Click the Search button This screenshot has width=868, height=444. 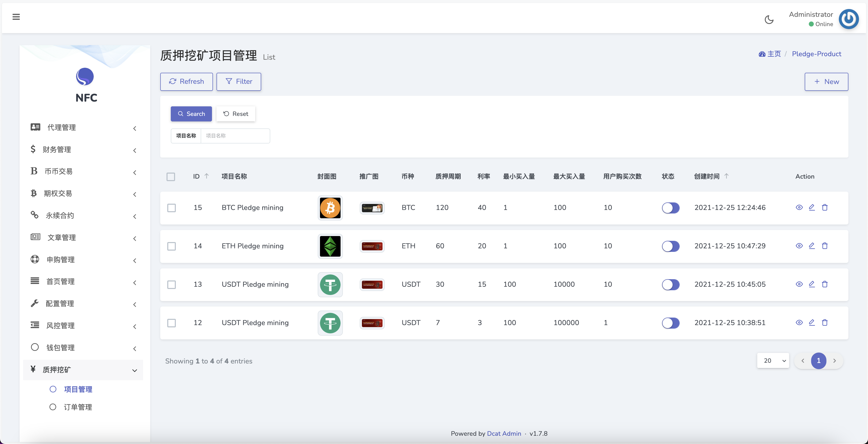(x=191, y=114)
